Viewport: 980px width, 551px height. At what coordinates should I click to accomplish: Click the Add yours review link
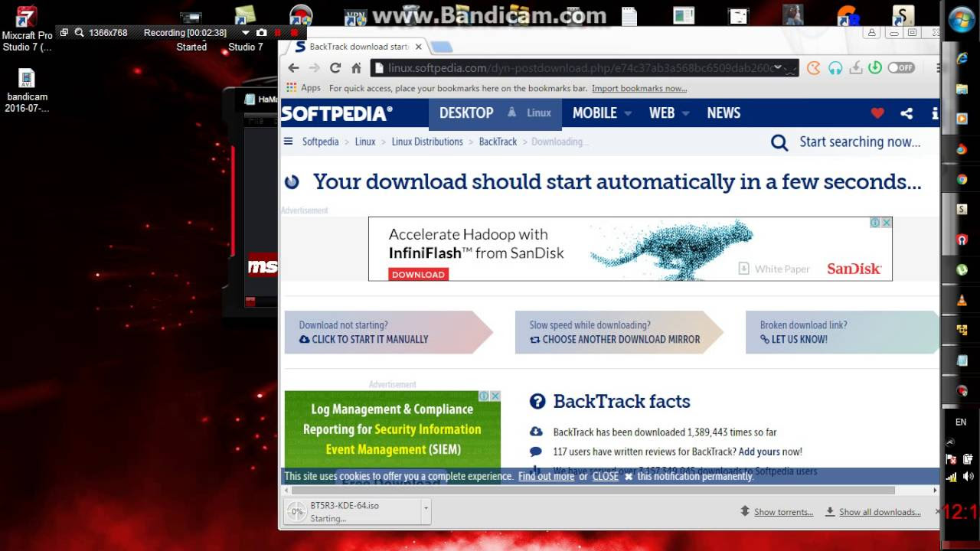click(759, 452)
